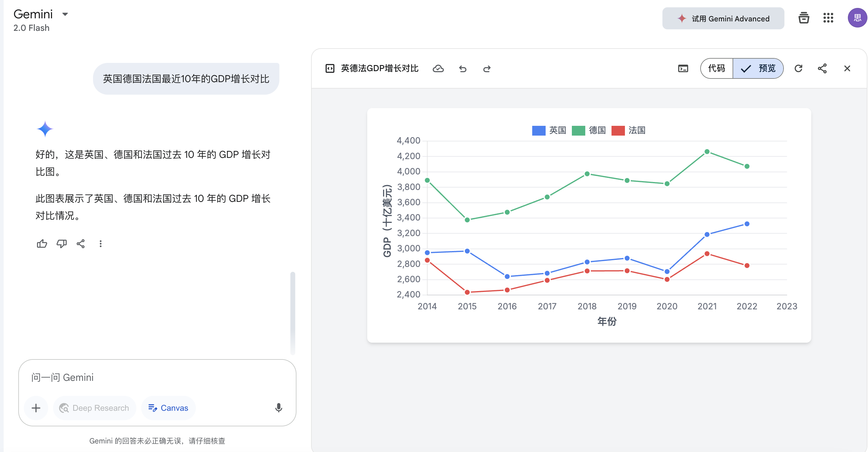Open the console panel icon

pos(683,68)
